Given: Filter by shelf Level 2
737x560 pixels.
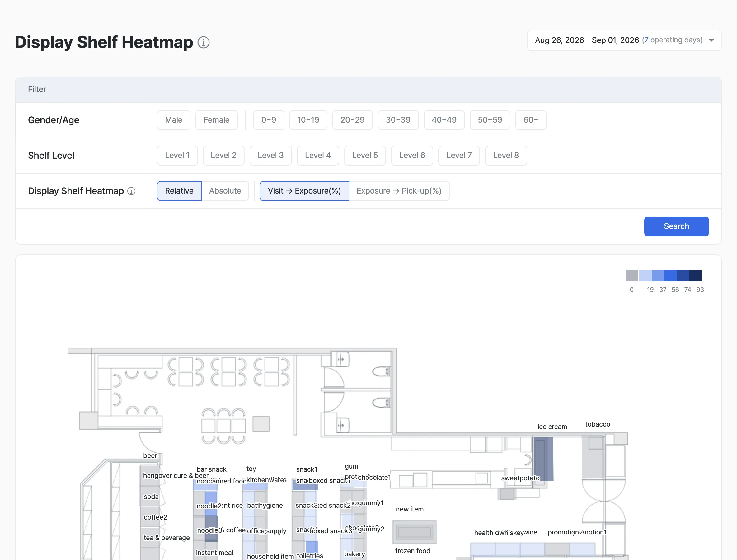Looking at the screenshot, I should coord(223,156).
